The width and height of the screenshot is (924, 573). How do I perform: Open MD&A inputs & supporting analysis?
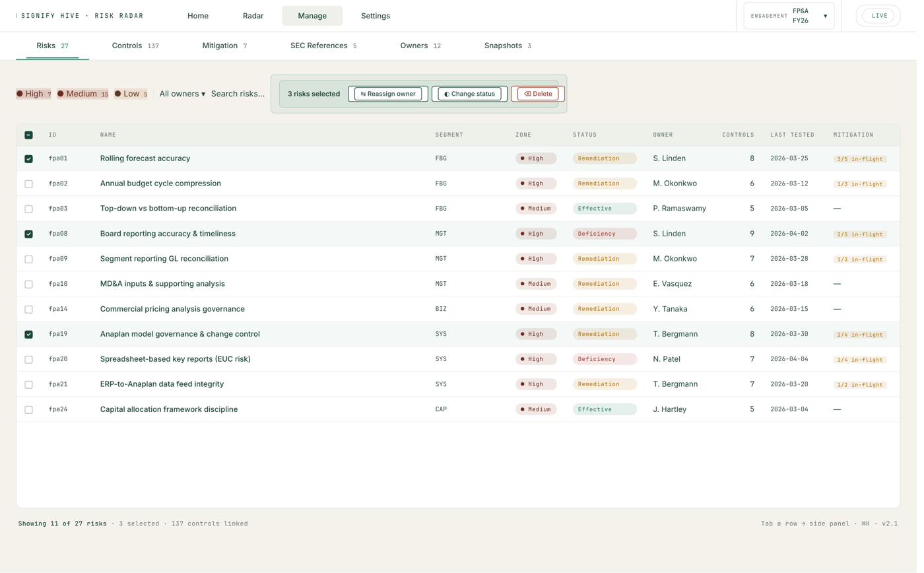[x=164, y=285]
